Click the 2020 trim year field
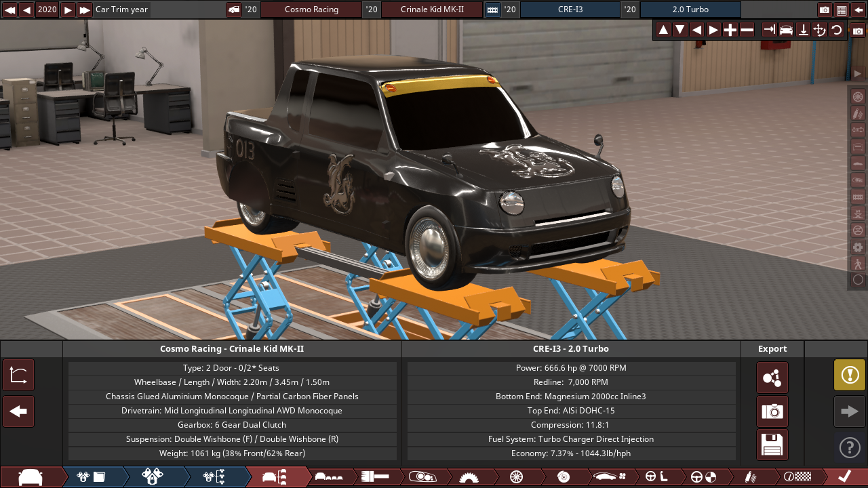 [47, 9]
